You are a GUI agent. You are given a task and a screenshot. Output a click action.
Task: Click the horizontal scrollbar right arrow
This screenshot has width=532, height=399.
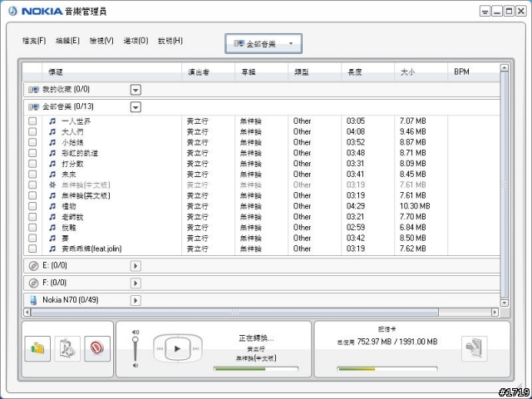[495, 312]
